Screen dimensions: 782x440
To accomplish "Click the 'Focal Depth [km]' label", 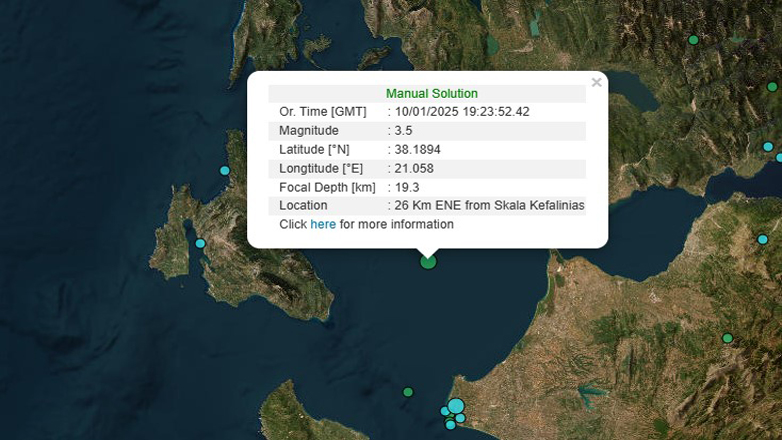I will click(x=327, y=188).
